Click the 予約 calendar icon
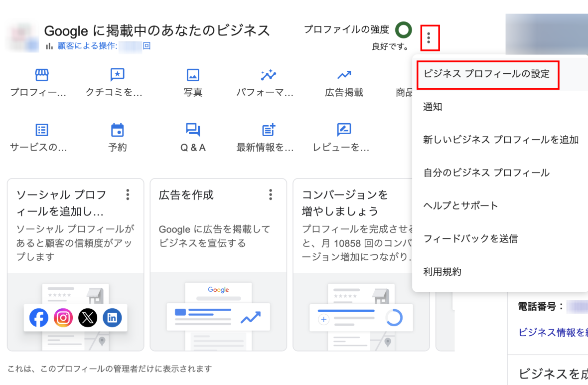This screenshot has width=588, height=385. (x=117, y=130)
